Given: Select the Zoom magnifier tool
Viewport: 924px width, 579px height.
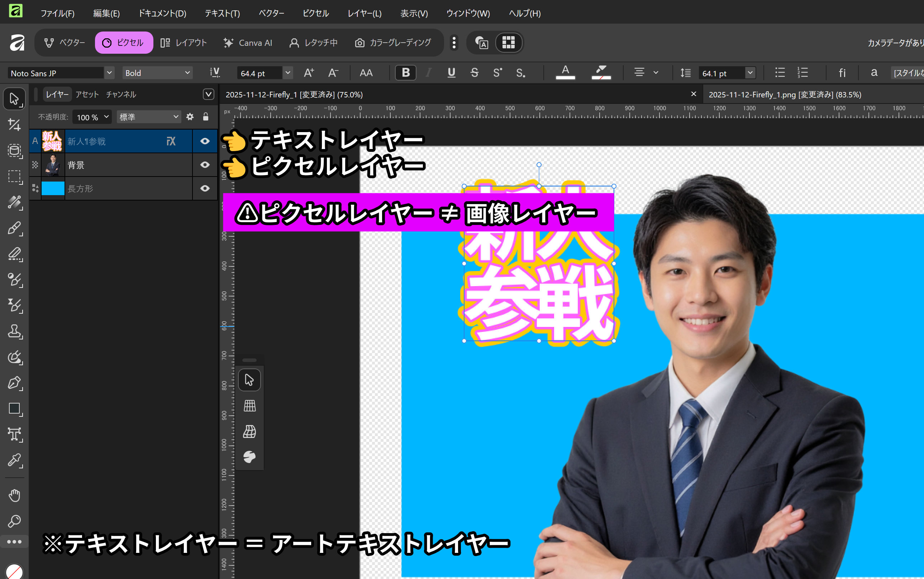Looking at the screenshot, I should coord(14,521).
